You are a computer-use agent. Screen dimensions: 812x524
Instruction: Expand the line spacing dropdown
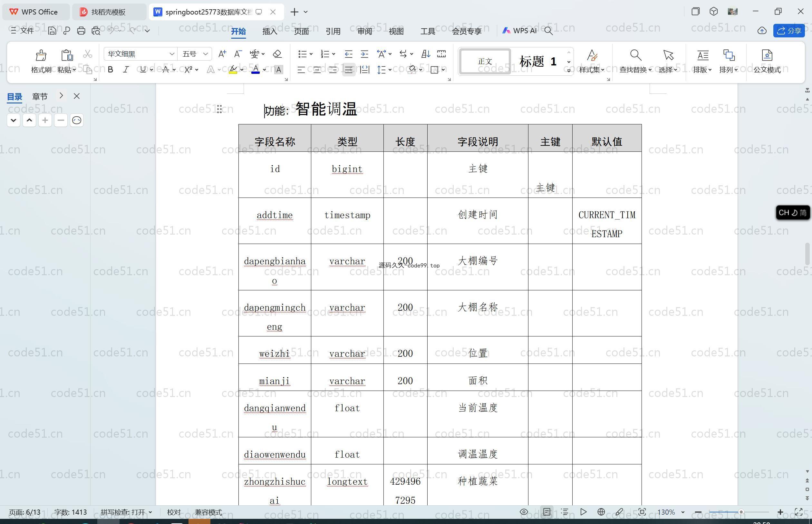390,70
